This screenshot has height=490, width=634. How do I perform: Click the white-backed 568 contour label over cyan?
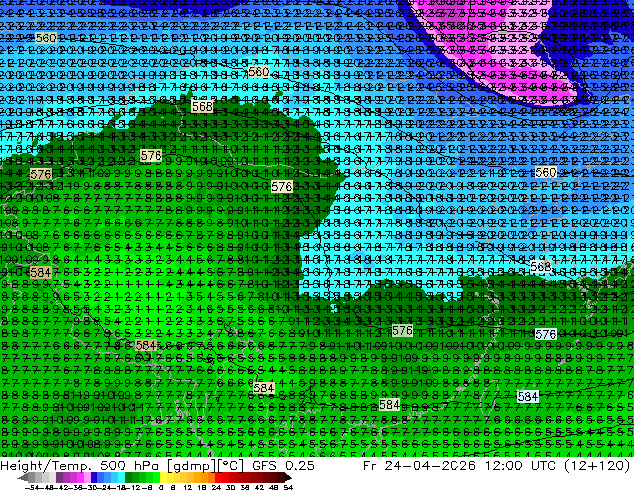coord(540,266)
